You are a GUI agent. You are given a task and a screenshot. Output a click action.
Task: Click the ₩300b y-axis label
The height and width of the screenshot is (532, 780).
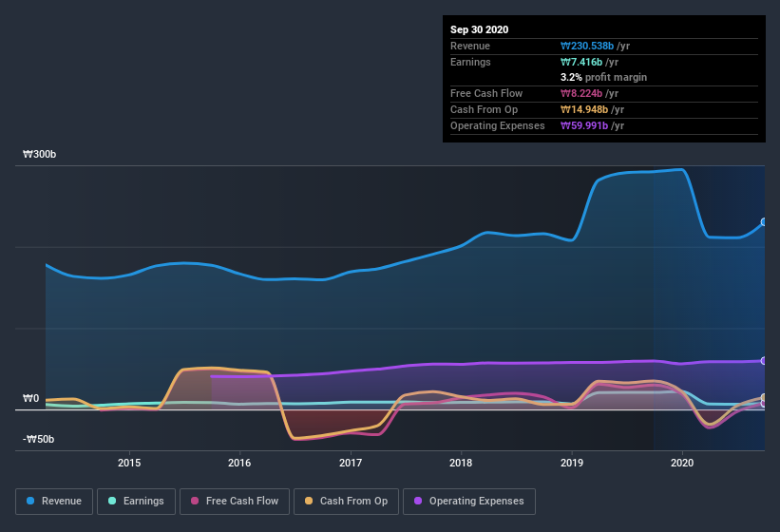coord(39,154)
